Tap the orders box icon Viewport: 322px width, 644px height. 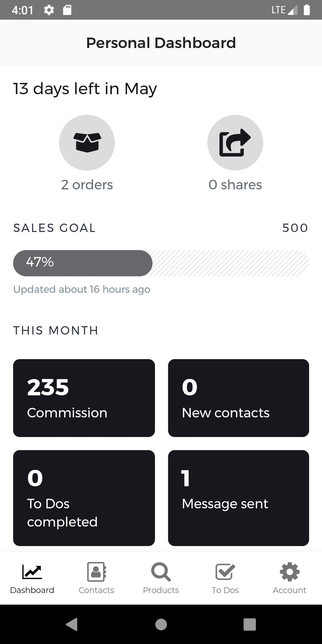pos(87,143)
